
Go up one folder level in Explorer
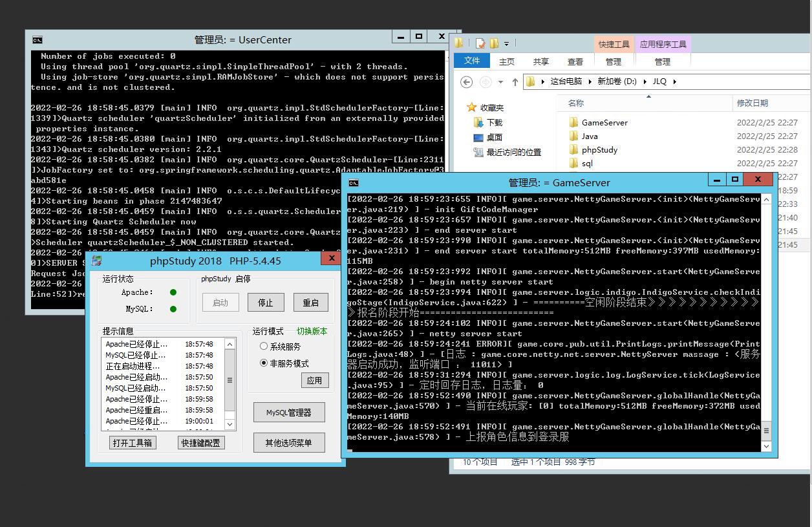515,81
